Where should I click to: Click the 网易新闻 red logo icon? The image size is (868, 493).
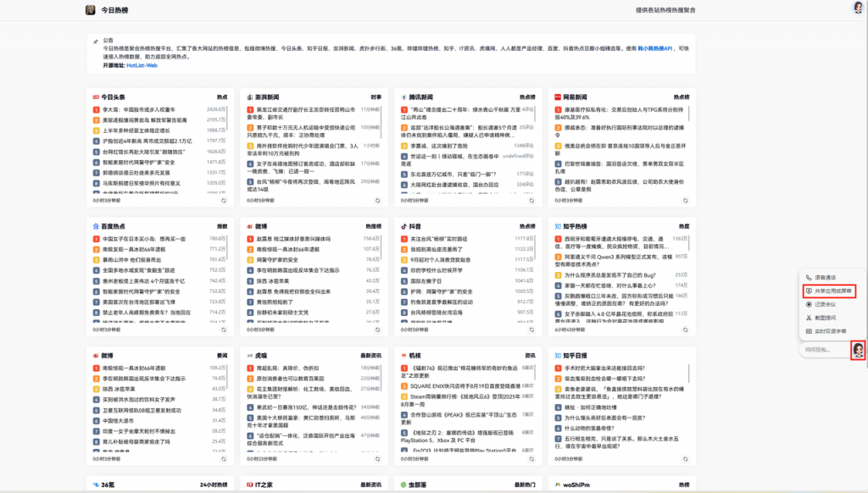tap(558, 97)
